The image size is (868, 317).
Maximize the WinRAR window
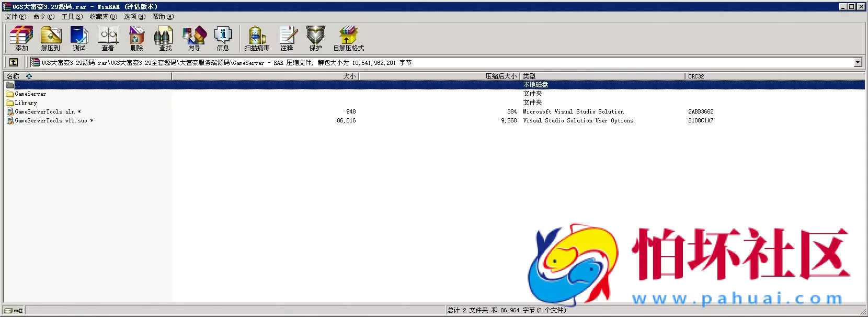click(851, 7)
